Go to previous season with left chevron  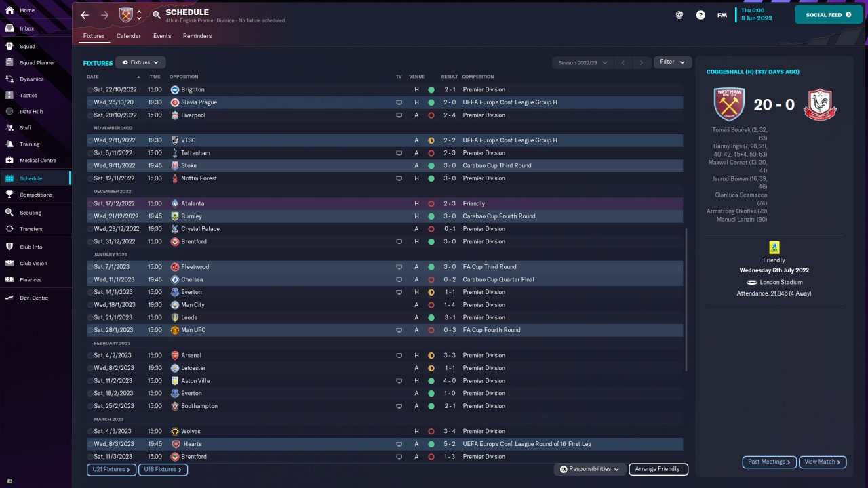coord(623,62)
